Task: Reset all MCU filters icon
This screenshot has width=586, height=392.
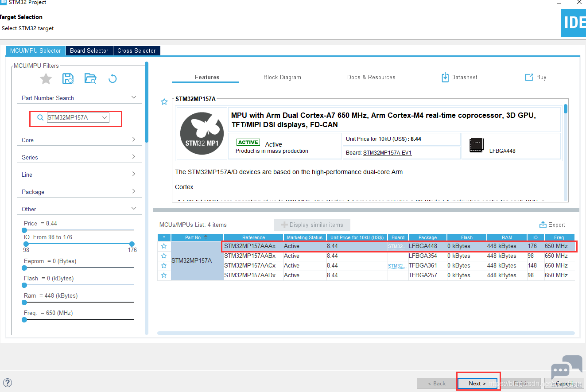Action: click(x=113, y=79)
